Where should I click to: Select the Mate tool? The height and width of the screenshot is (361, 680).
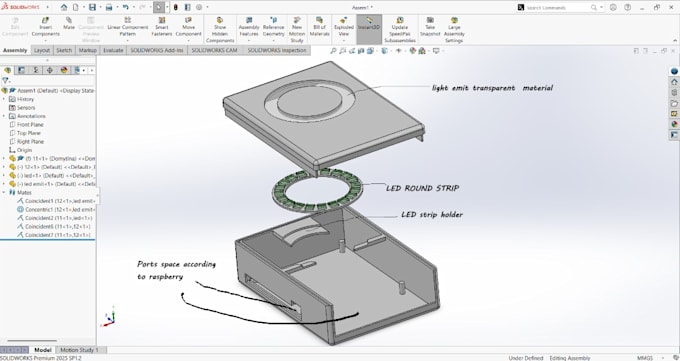[69, 23]
